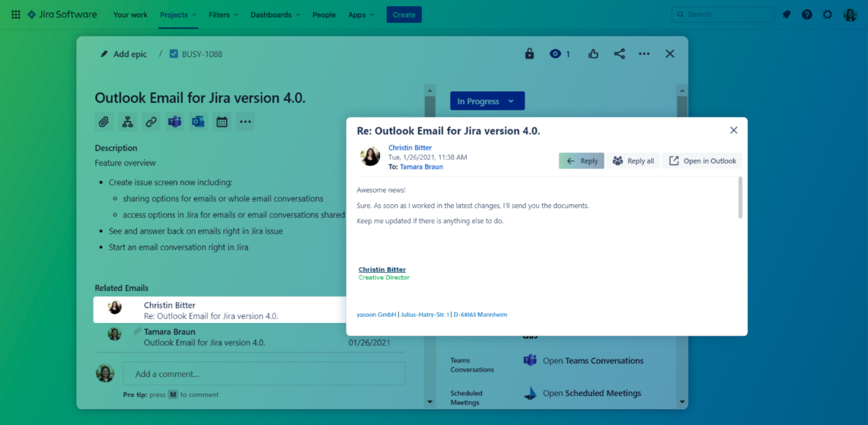This screenshot has height=425, width=868.
Task: Open Teams Conversations link
Action: (x=593, y=361)
